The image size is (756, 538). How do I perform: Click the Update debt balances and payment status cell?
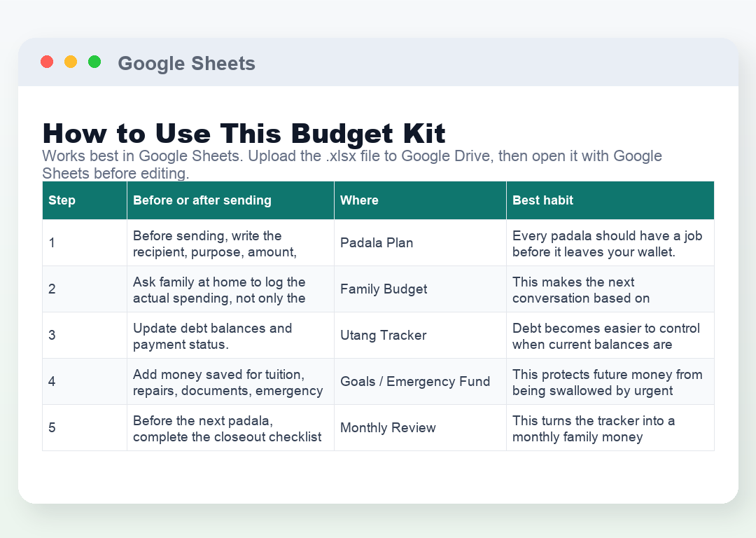tap(230, 336)
